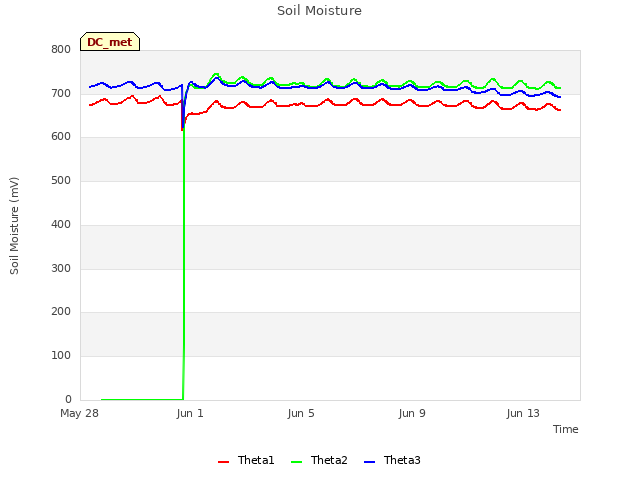Click the Soil Moisture (mV) y-axis title
The width and height of the screenshot is (640, 480).
(14, 226)
